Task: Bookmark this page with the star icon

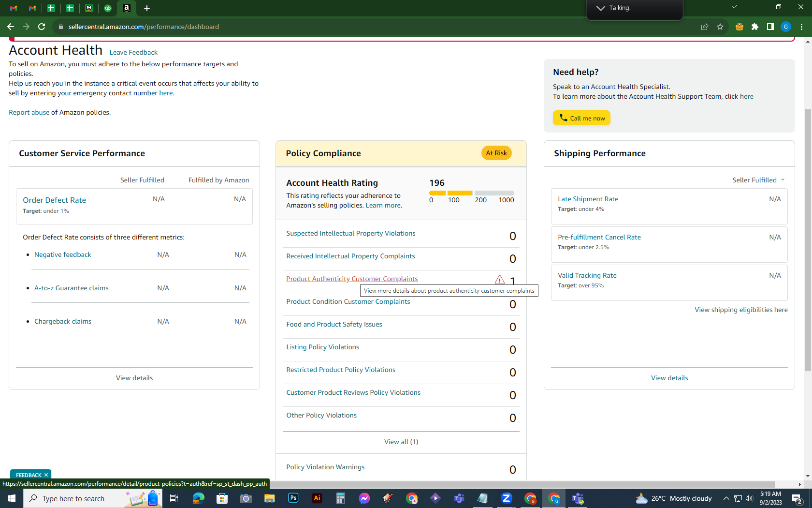Action: tap(720, 27)
